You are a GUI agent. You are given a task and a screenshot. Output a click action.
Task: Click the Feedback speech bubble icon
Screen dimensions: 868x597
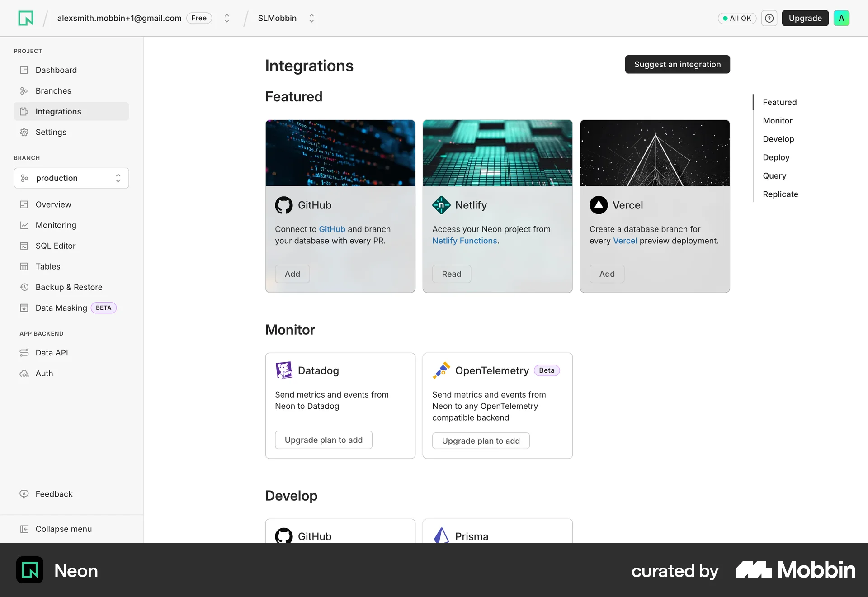(x=24, y=494)
